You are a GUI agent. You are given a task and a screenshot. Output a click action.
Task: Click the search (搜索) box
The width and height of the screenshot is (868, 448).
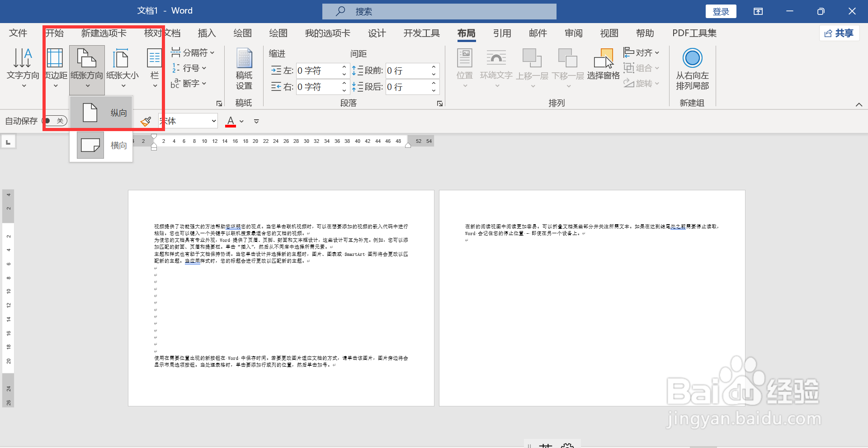tap(439, 11)
